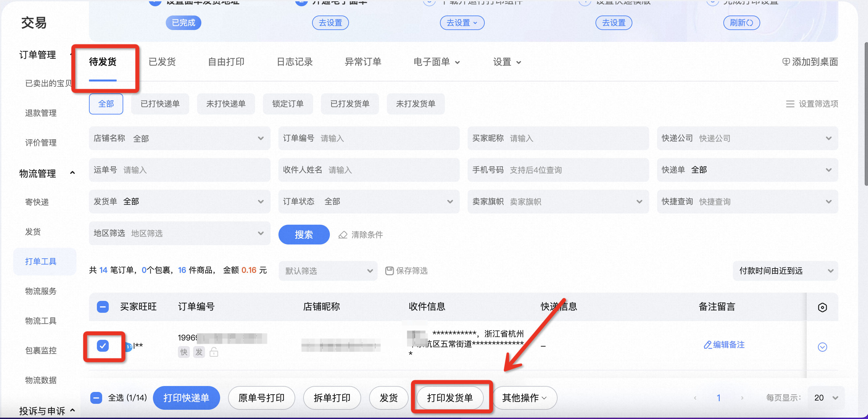Open 打单工具 in the sidebar
The height and width of the screenshot is (419, 868).
point(44,261)
